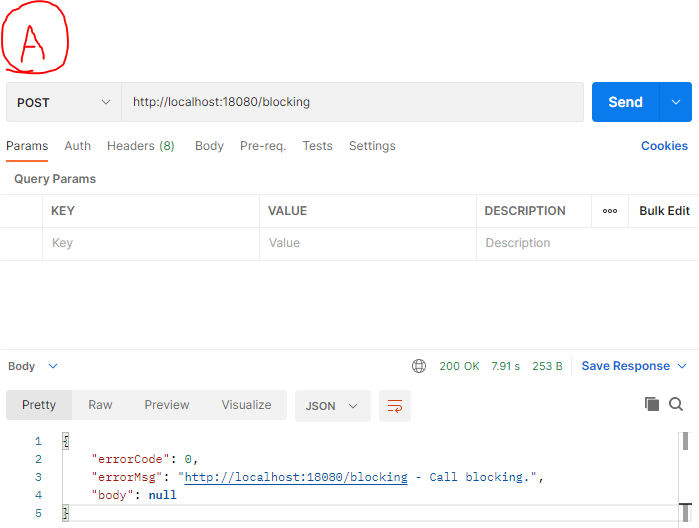
Task: Open the Tests tab
Action: pyautogui.click(x=317, y=146)
